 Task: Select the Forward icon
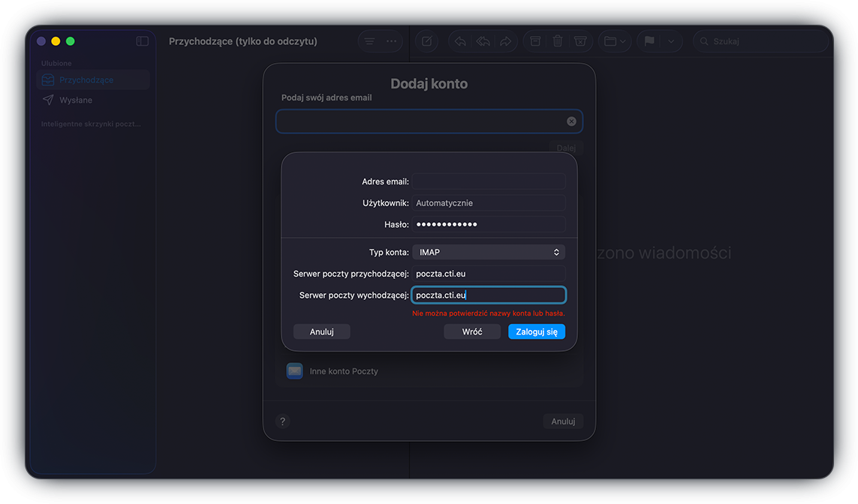coord(505,41)
